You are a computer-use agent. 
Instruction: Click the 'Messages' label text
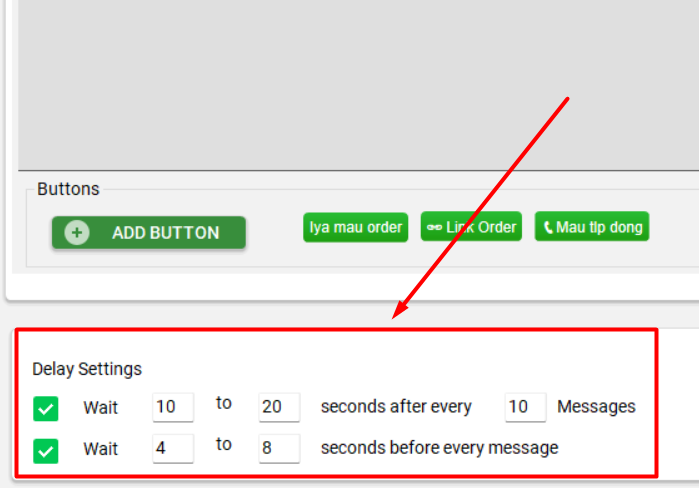596,406
